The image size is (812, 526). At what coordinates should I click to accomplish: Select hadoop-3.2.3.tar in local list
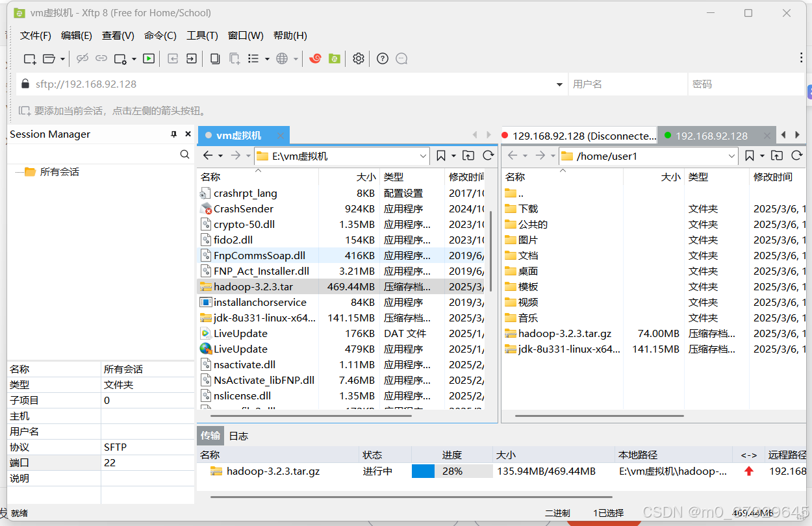coord(340,286)
